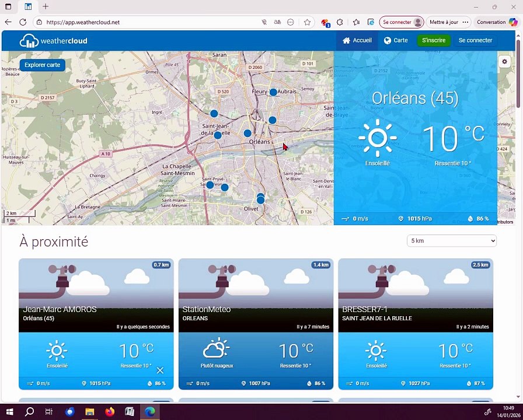Click the Edge icon in the taskbar

click(x=150, y=412)
